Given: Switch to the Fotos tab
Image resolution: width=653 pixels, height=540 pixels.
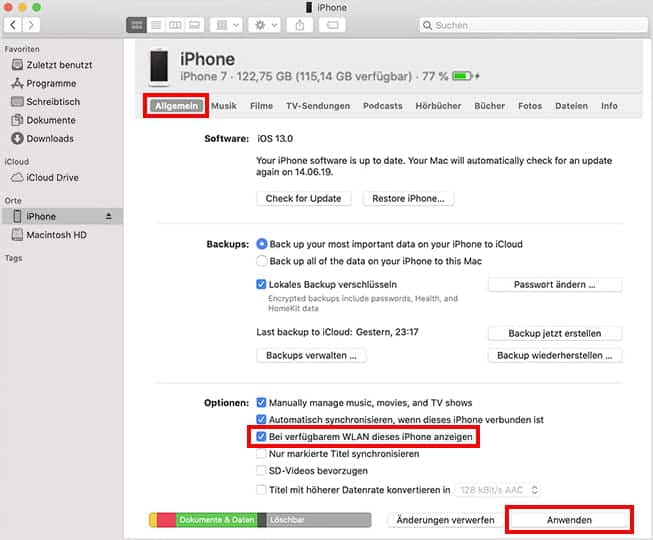Looking at the screenshot, I should (x=530, y=106).
